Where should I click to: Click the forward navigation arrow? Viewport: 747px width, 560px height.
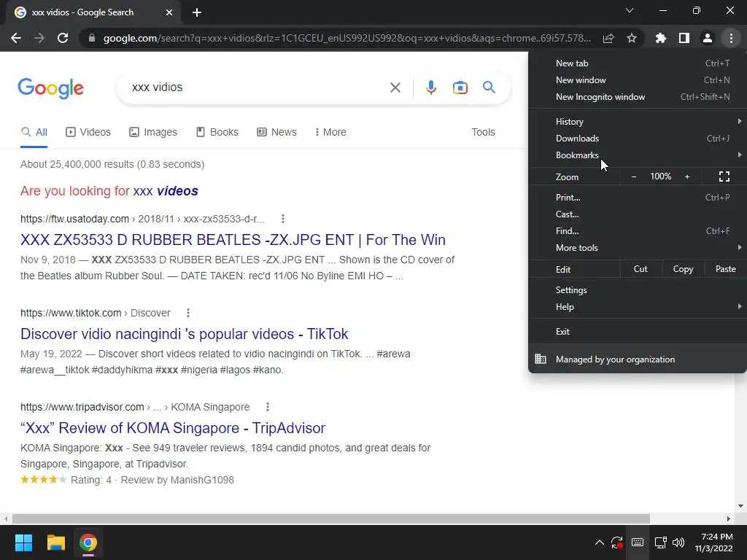39,38
